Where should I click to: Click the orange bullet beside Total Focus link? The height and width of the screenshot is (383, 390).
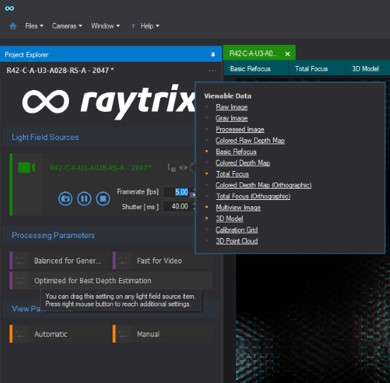coord(207,174)
